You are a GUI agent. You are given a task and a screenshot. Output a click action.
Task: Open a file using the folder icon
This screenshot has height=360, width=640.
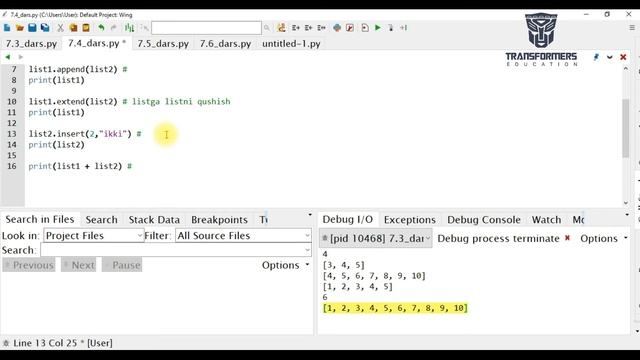(x=20, y=28)
